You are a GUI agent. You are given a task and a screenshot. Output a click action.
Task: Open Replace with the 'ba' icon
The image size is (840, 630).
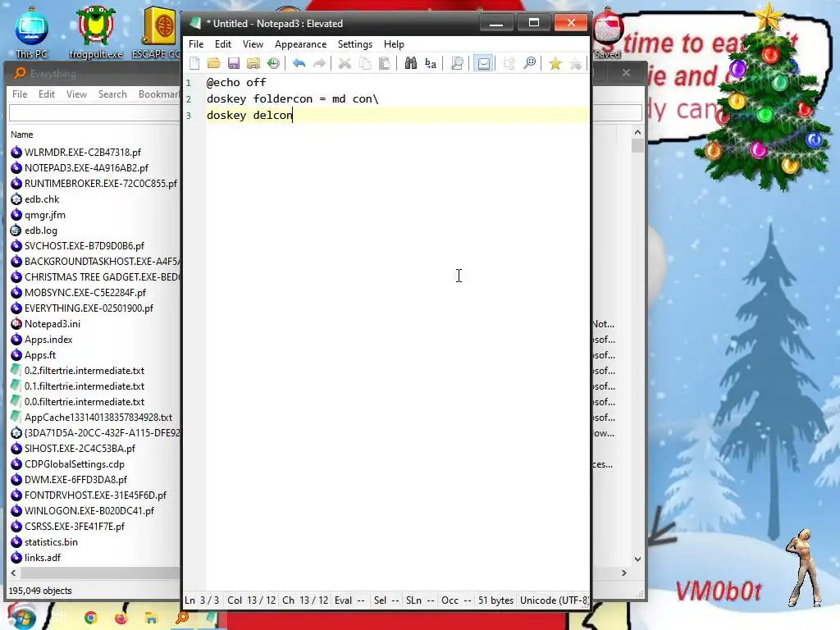pyautogui.click(x=430, y=63)
